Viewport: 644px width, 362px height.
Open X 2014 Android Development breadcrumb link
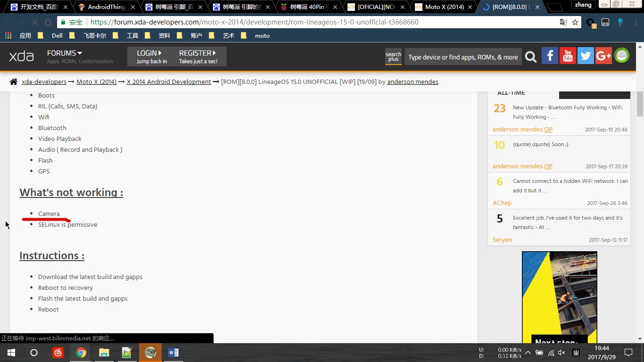tap(169, 82)
